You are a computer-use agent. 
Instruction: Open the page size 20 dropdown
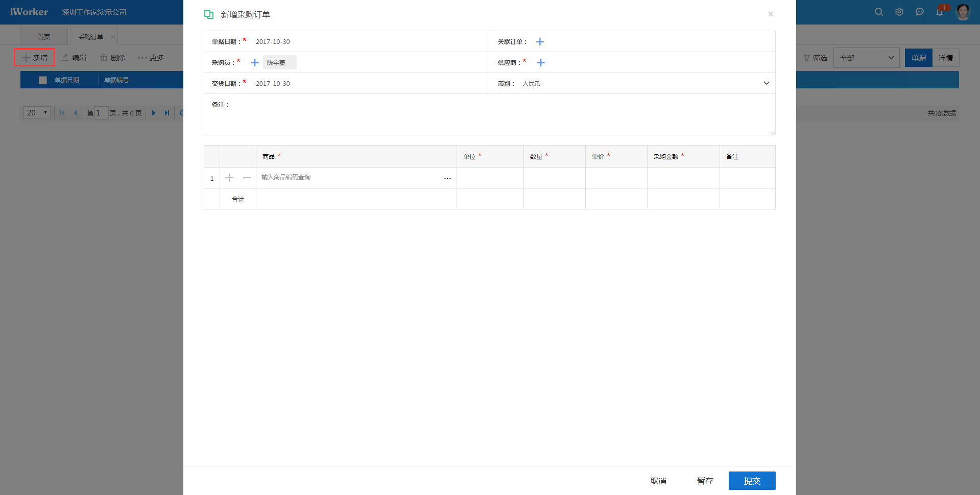pos(37,113)
